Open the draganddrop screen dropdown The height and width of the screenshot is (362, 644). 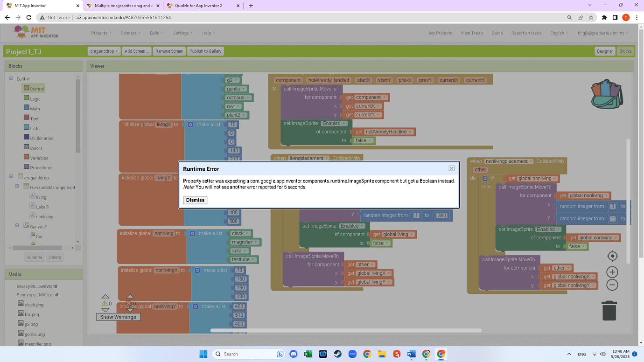point(104,51)
